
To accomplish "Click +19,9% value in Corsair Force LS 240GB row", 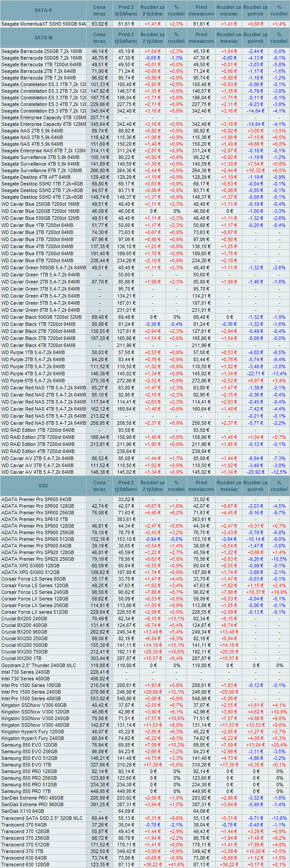I will pyautogui.click(x=279, y=592).
